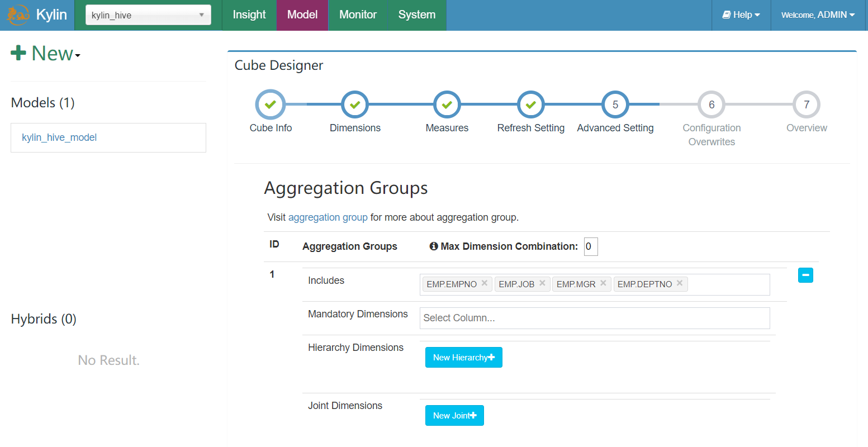Delete aggregation group 1 with minus button
868x447 pixels.
coord(805,275)
